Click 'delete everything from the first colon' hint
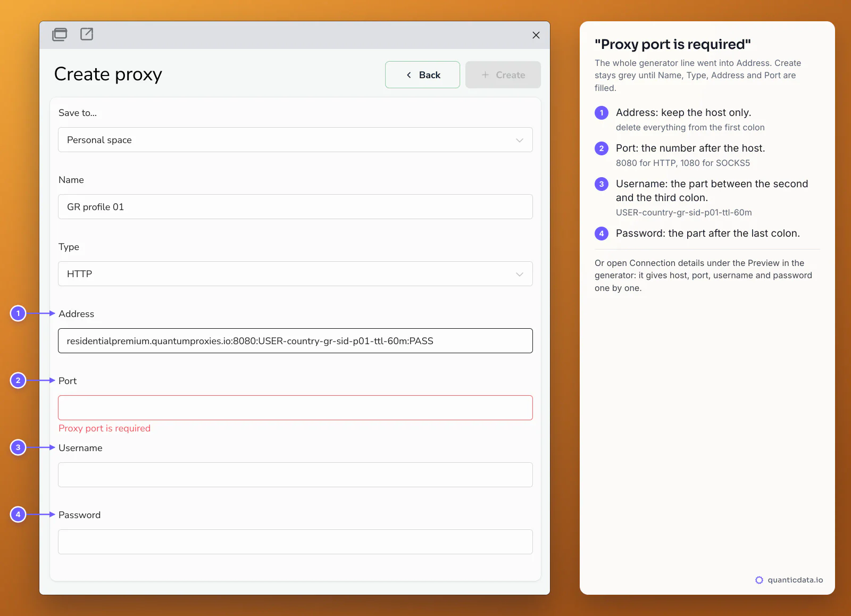 [690, 128]
